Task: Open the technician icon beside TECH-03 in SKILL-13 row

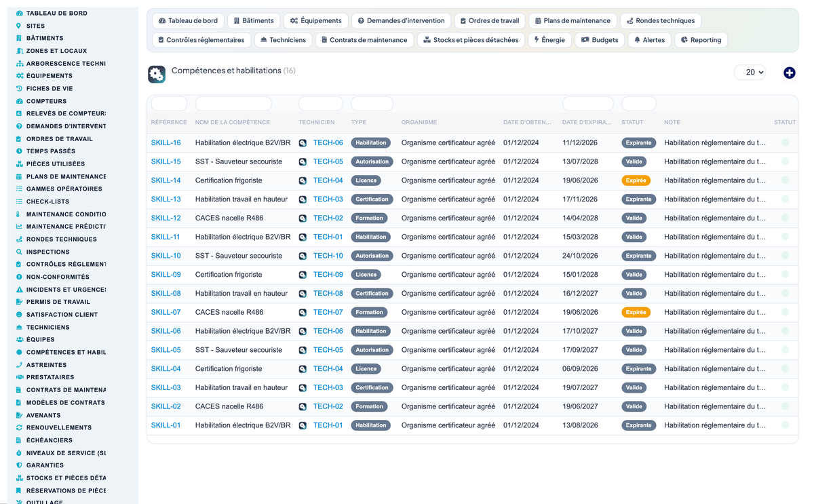Action: pos(303,199)
